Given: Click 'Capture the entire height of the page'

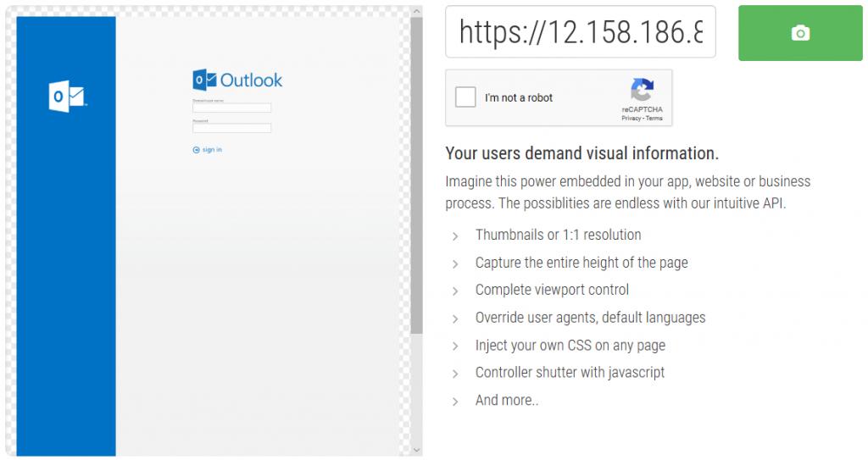Looking at the screenshot, I should pyautogui.click(x=581, y=263).
